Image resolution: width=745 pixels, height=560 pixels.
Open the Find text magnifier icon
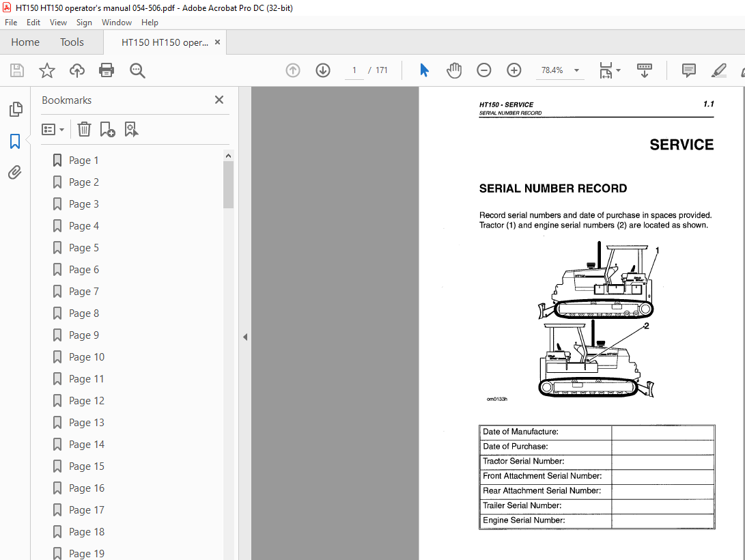click(137, 70)
